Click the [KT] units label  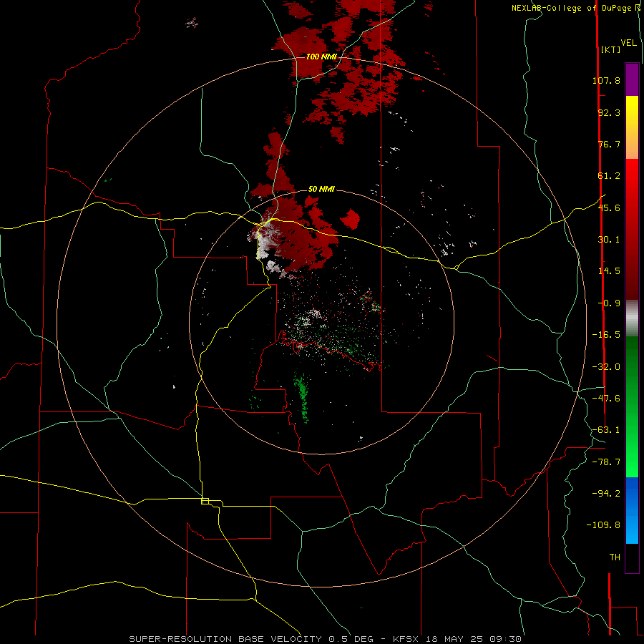point(610,49)
